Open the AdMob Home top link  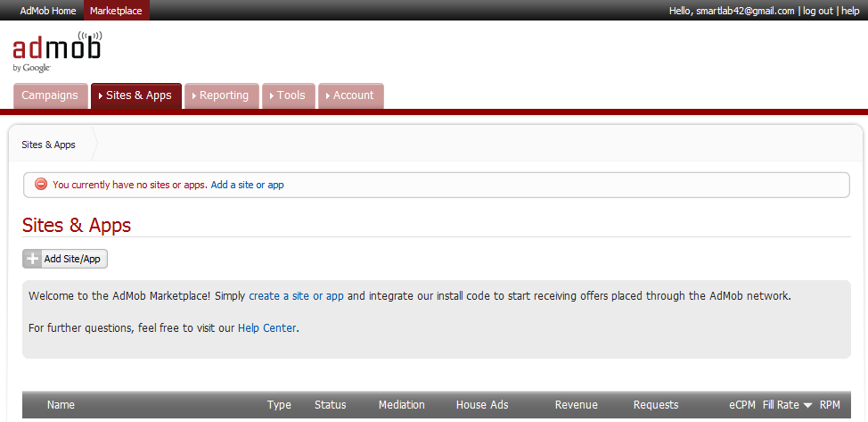[x=48, y=11]
